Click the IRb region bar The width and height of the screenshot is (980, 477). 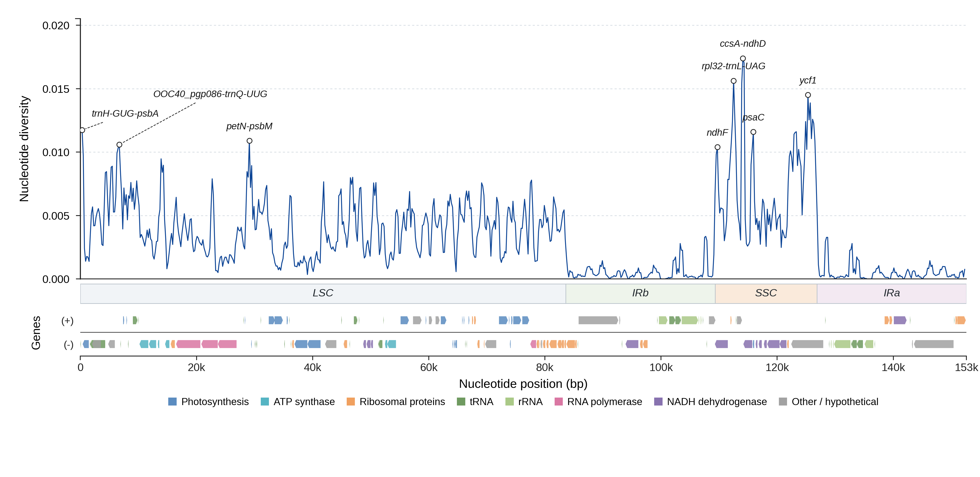click(x=640, y=293)
